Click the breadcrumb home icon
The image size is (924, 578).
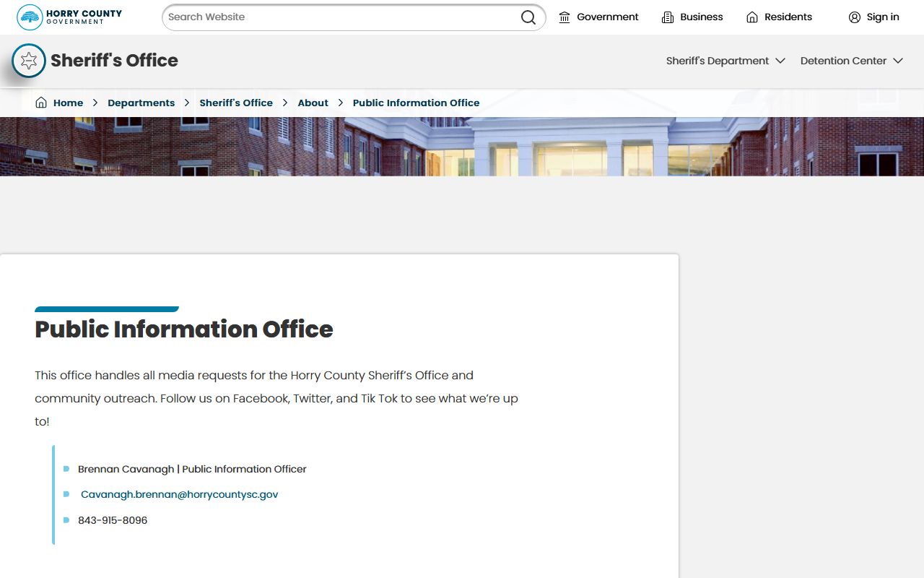(x=41, y=103)
